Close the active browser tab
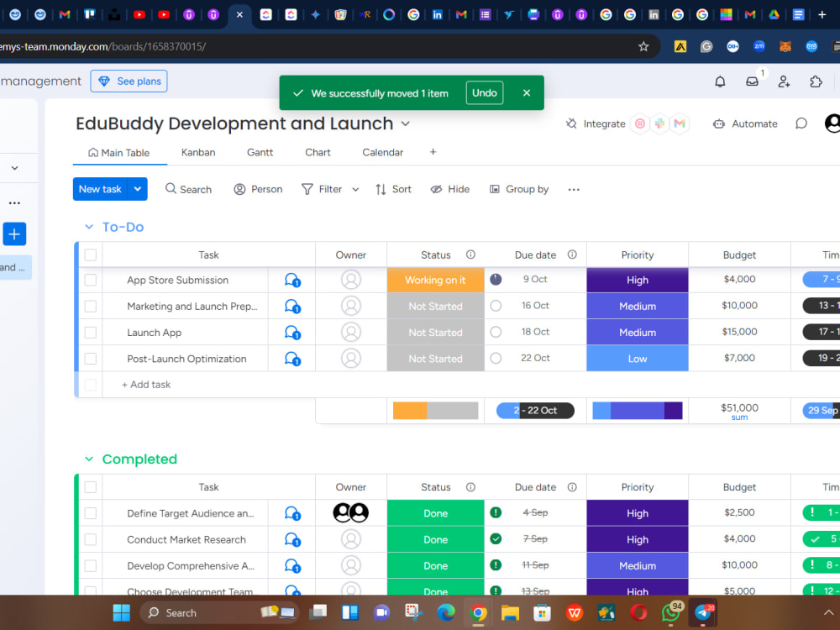Screen dimensions: 840x630 [239, 15]
